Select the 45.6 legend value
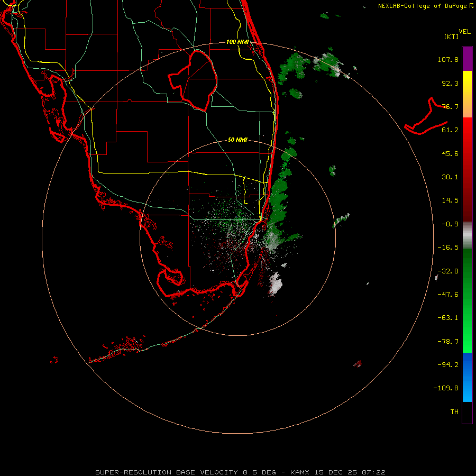Image resolution: width=476 pixels, height=476 pixels. pyautogui.click(x=450, y=153)
